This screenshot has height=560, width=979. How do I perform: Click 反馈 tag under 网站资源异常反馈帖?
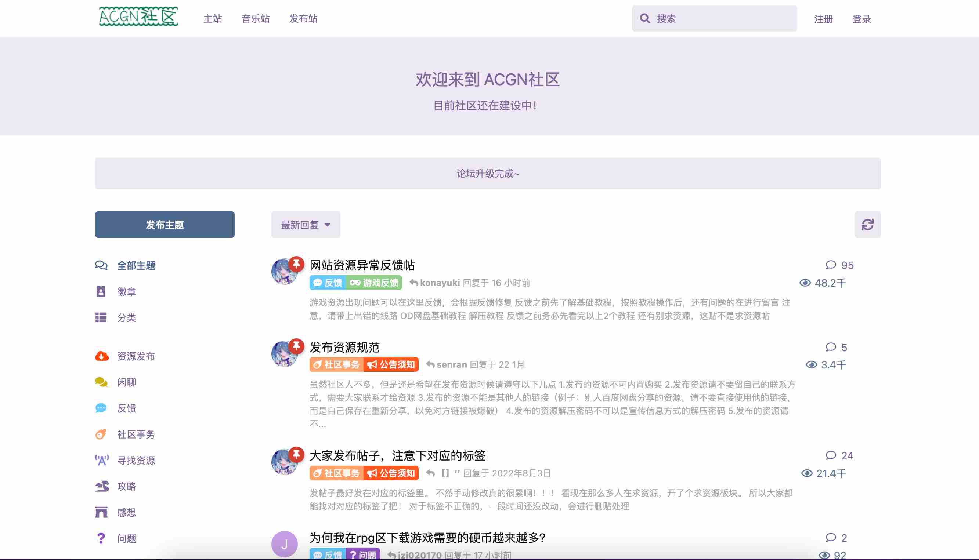(328, 283)
